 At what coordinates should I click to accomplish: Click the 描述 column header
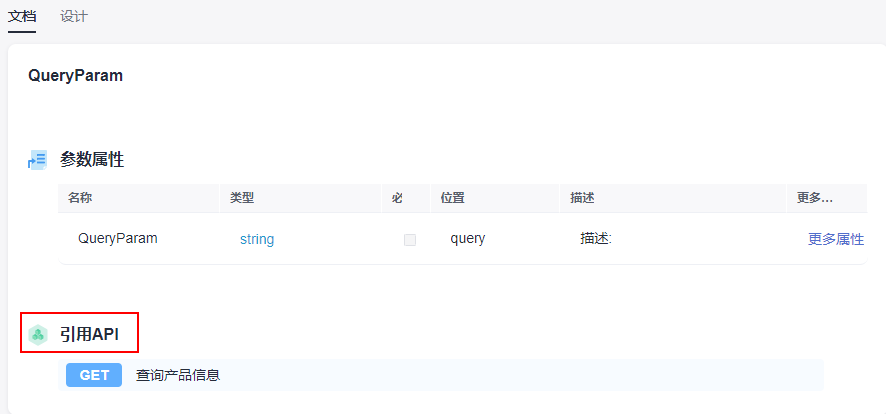coord(582,198)
